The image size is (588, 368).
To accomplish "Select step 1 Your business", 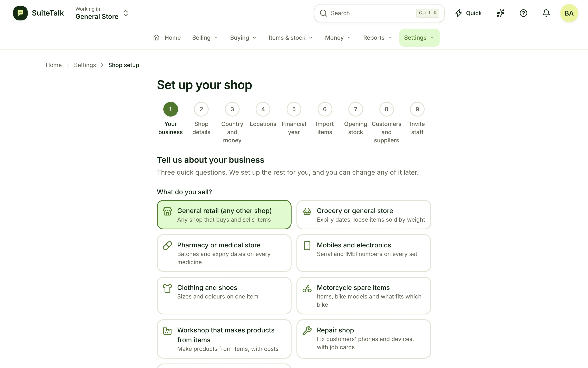I will (170, 119).
